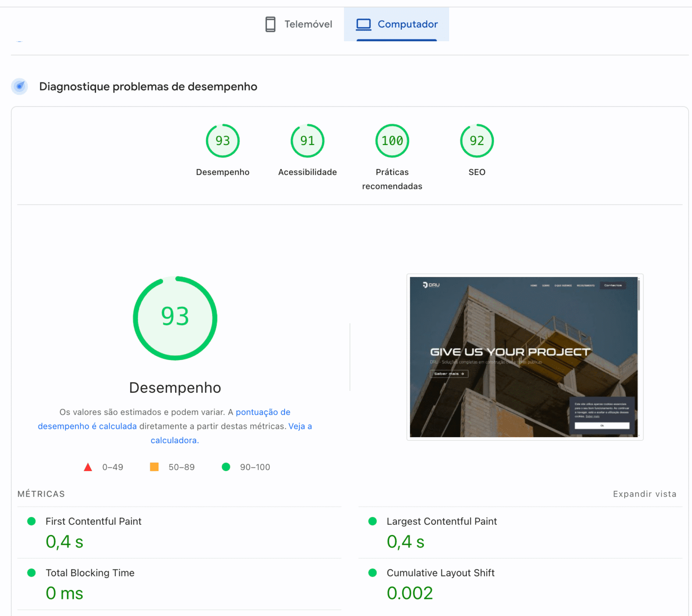This screenshot has width=692, height=616.
Task: Click the blue diagnostics radar icon
Action: point(19,86)
